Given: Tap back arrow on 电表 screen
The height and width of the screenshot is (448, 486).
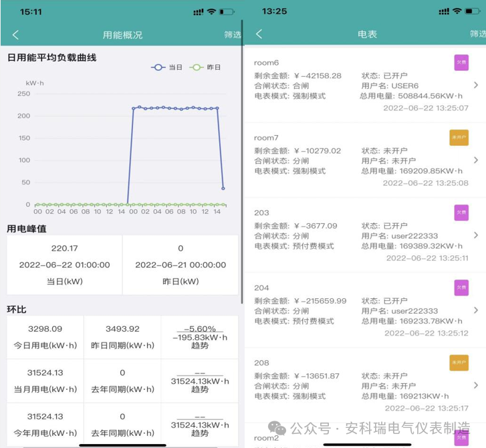Looking at the screenshot, I should (259, 34).
